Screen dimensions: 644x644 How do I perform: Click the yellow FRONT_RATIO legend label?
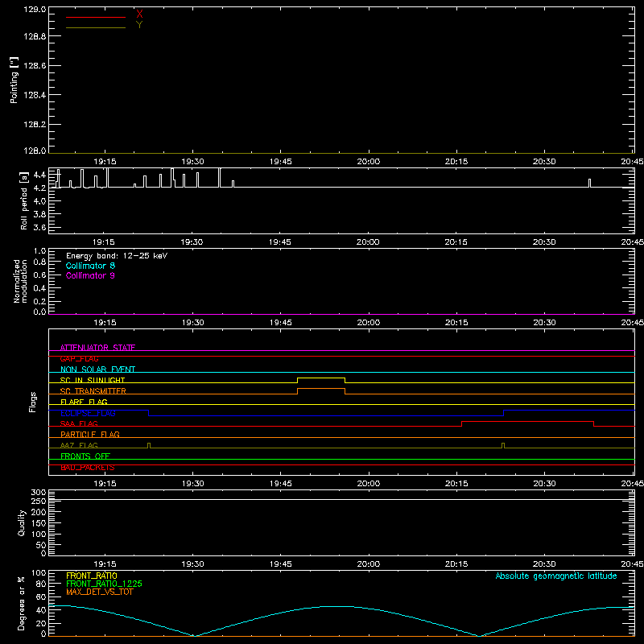pyautogui.click(x=92, y=576)
